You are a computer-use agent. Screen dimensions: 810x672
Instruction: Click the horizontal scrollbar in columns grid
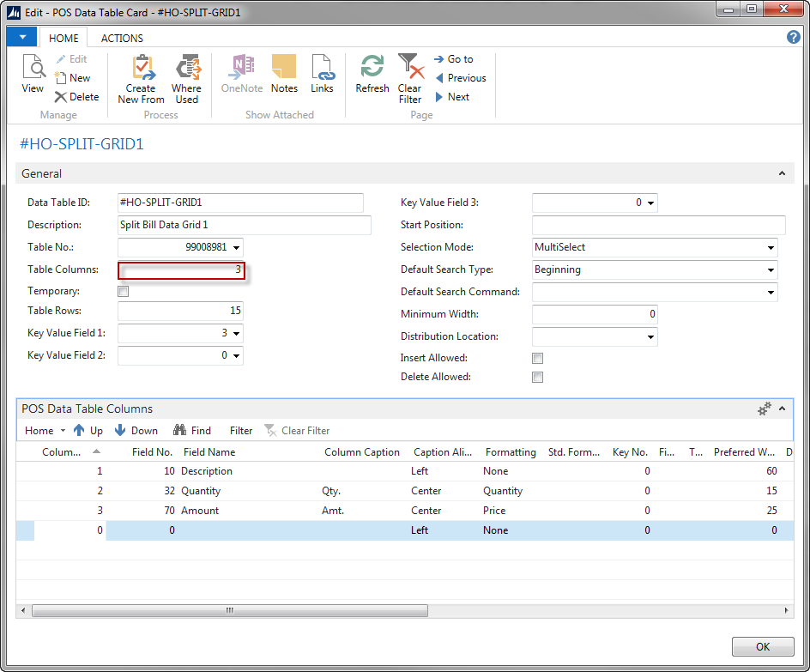(230, 611)
